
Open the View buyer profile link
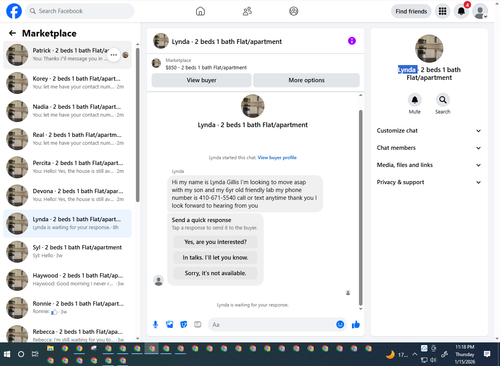[277, 158]
